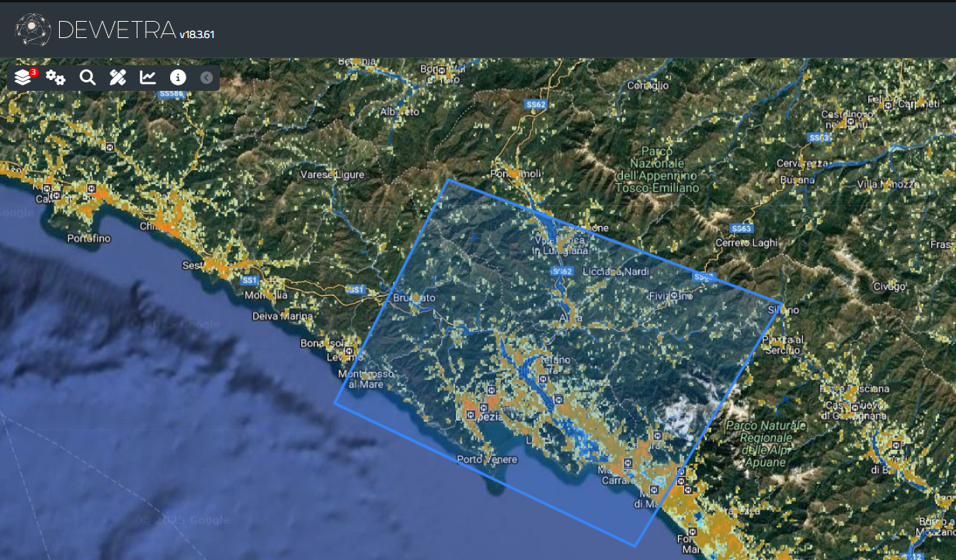Click the magnifying glass search icon
Viewport: 956px width, 560px height.
87,77
